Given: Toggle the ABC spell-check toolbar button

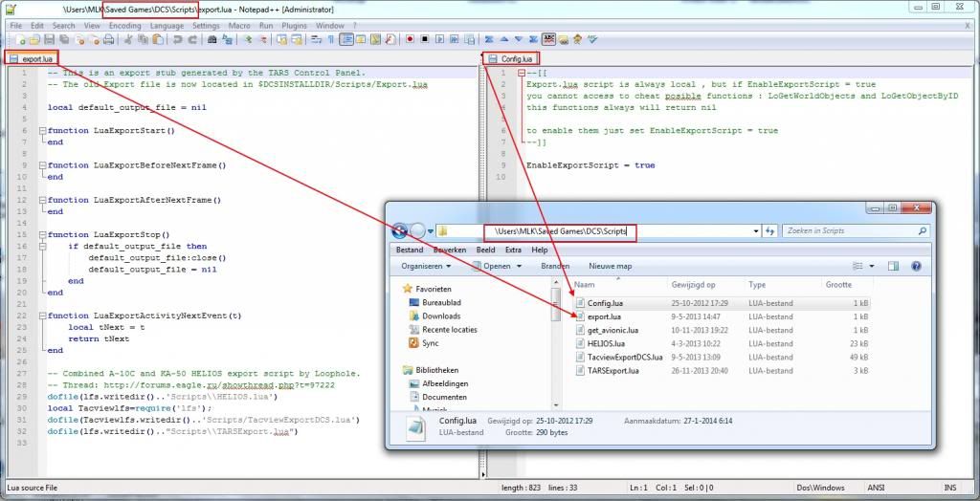Looking at the screenshot, I should pyautogui.click(x=548, y=39).
